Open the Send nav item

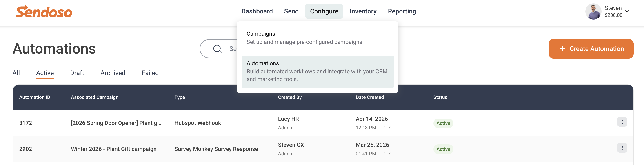coord(291,11)
